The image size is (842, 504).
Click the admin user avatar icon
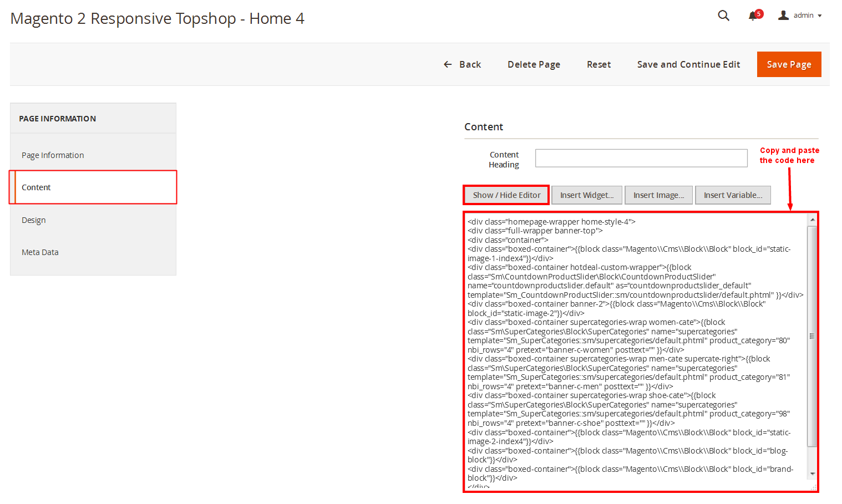(x=783, y=16)
